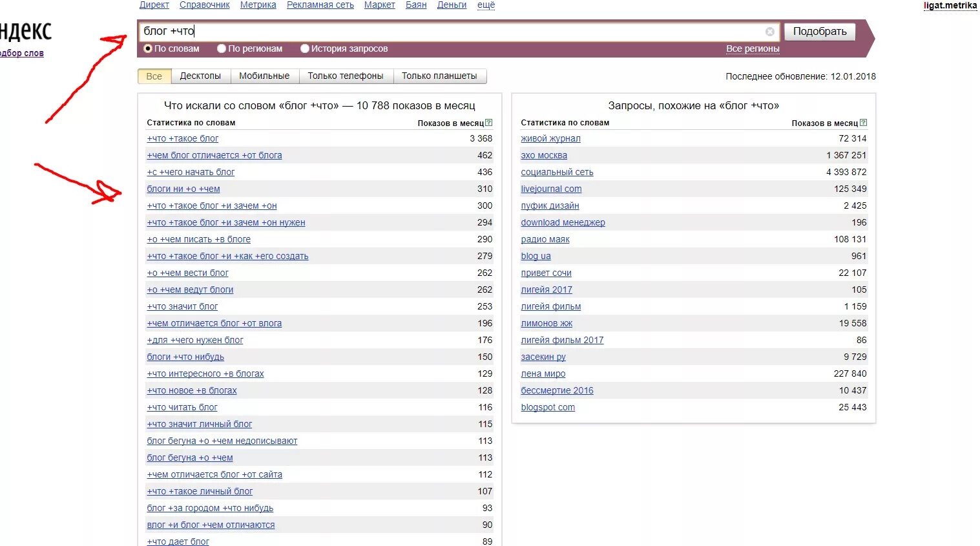Image resolution: width=980 pixels, height=546 pixels.
Task: Open similar query 'привет сочи'
Action: coord(546,273)
